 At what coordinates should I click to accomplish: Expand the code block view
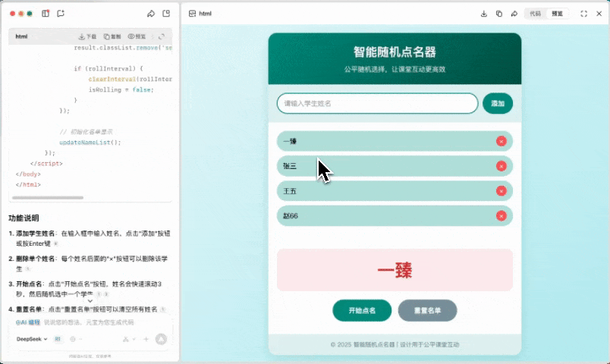click(162, 36)
